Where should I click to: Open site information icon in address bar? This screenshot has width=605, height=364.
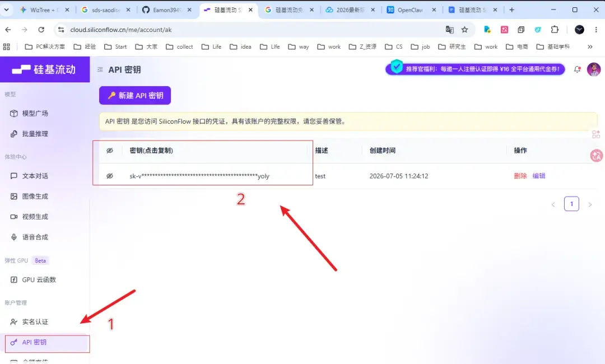(x=61, y=30)
